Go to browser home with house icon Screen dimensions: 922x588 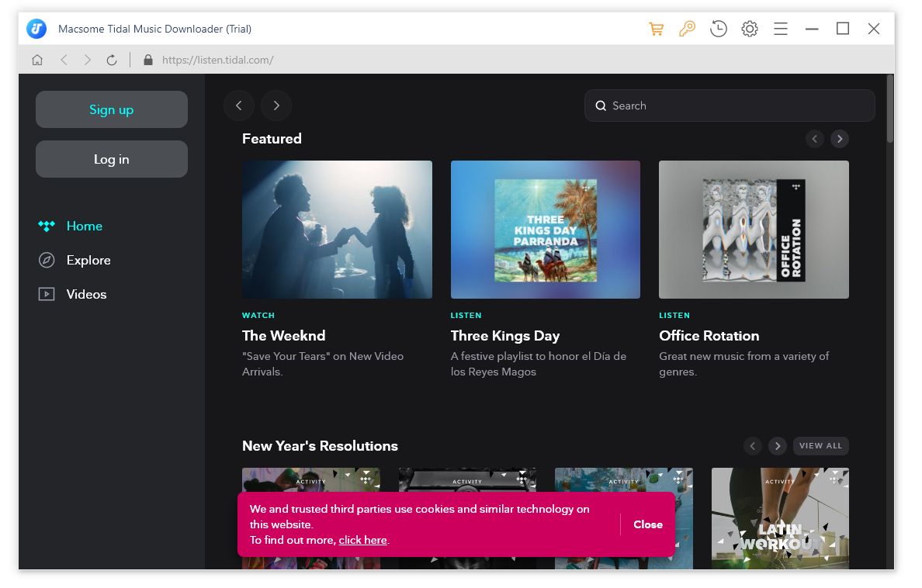coord(37,60)
